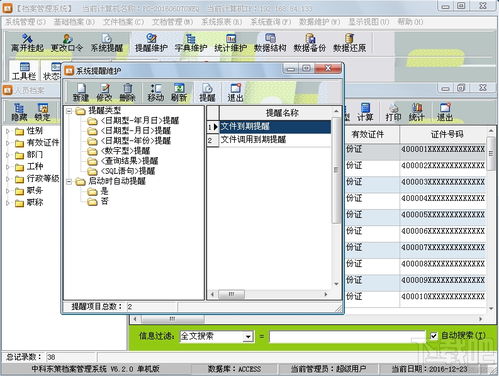Collapse the 启动时自动提醒 tree node
Image resolution: width=499 pixels, height=376 pixels.
69,182
